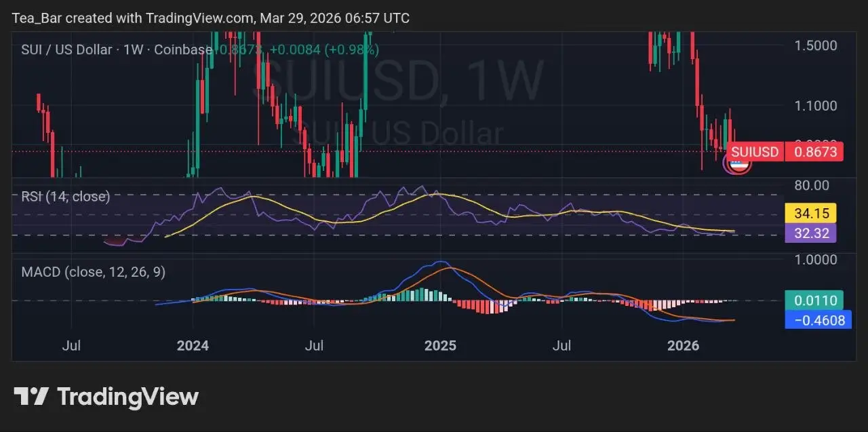Expand the SUI / US Dollar symbol legend

65,50
